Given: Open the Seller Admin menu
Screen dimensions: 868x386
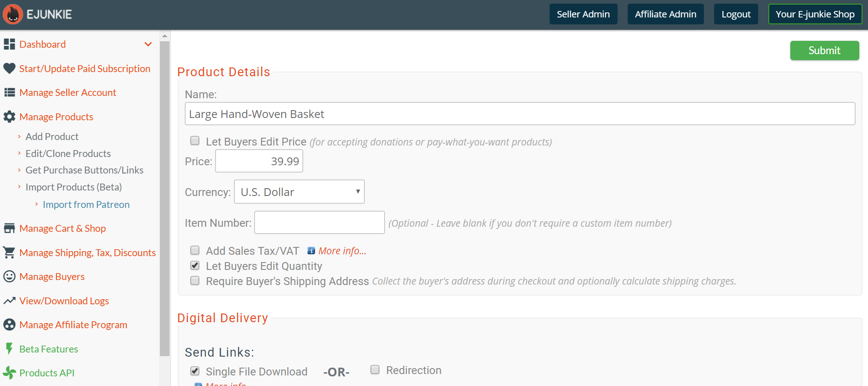Looking at the screenshot, I should pos(583,14).
